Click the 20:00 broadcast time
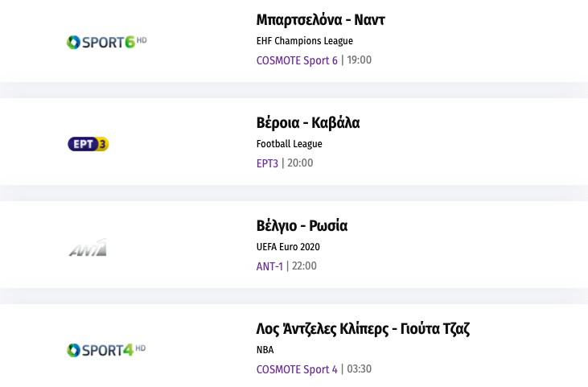Image resolution: width=588 pixels, height=387 pixels. [300, 163]
